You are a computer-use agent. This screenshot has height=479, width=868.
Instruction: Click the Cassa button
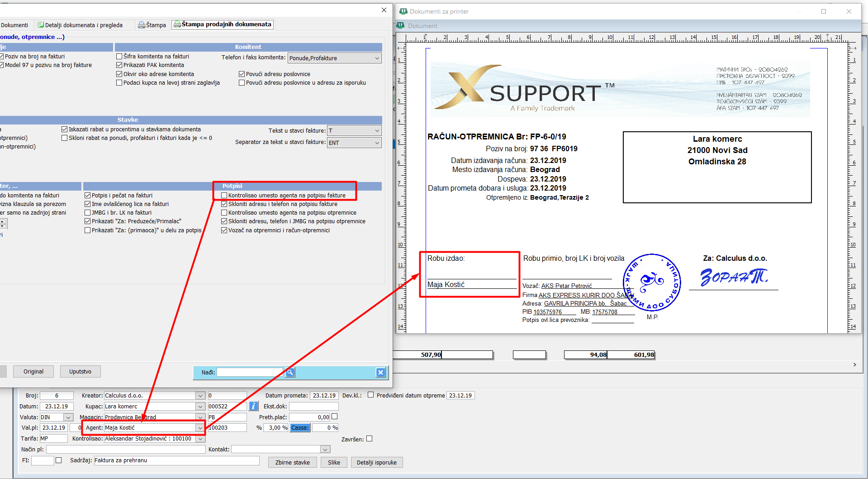pyautogui.click(x=300, y=428)
